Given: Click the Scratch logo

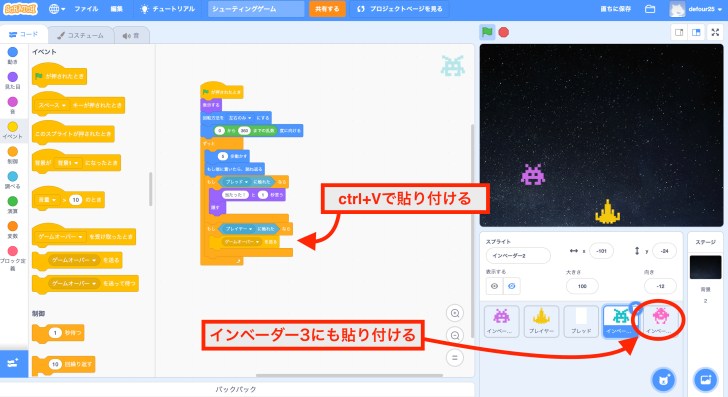Looking at the screenshot, I should pyautogui.click(x=20, y=9).
